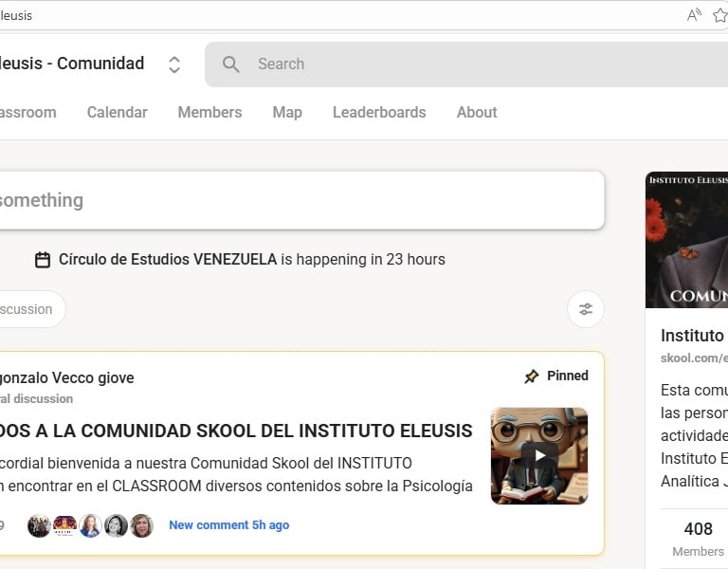The height and width of the screenshot is (569, 728).
Task: Open the About tab
Action: pos(477,113)
